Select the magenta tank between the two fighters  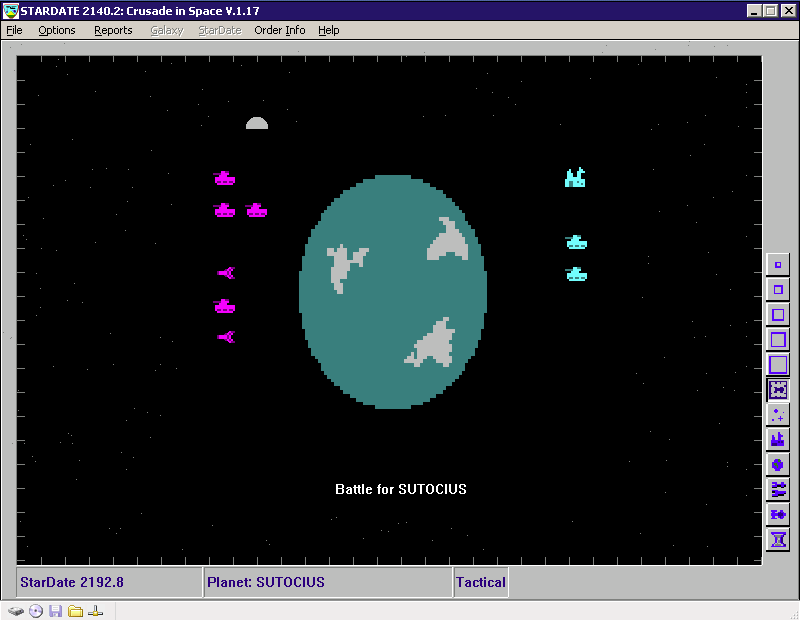click(x=224, y=306)
